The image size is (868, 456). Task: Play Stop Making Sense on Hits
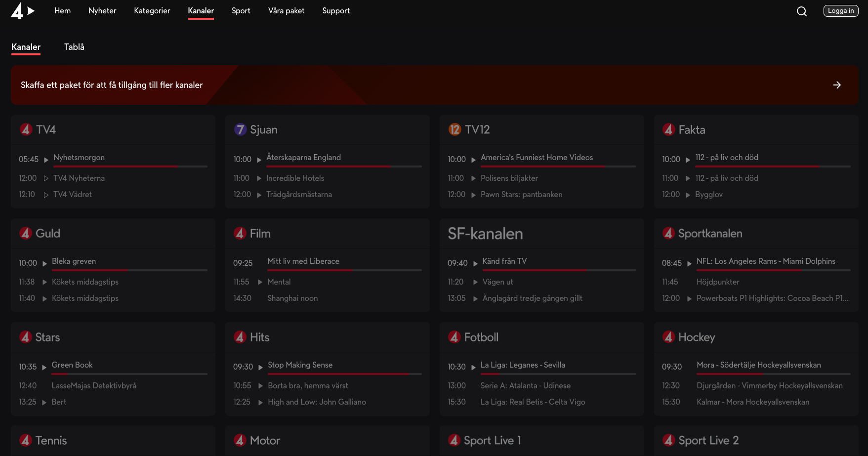[x=300, y=365]
